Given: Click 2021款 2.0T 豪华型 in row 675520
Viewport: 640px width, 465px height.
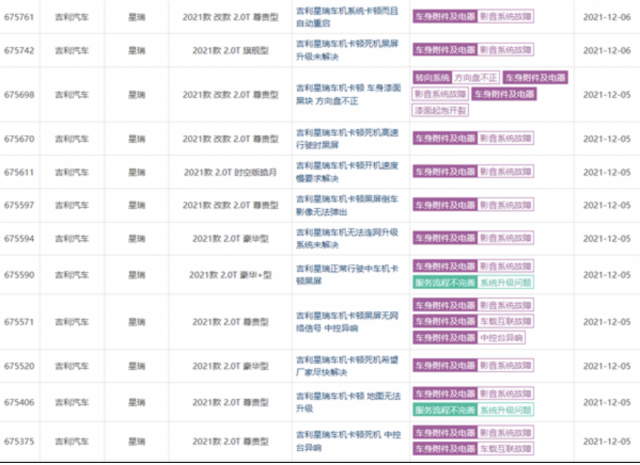Looking at the screenshot, I should coord(230,366).
